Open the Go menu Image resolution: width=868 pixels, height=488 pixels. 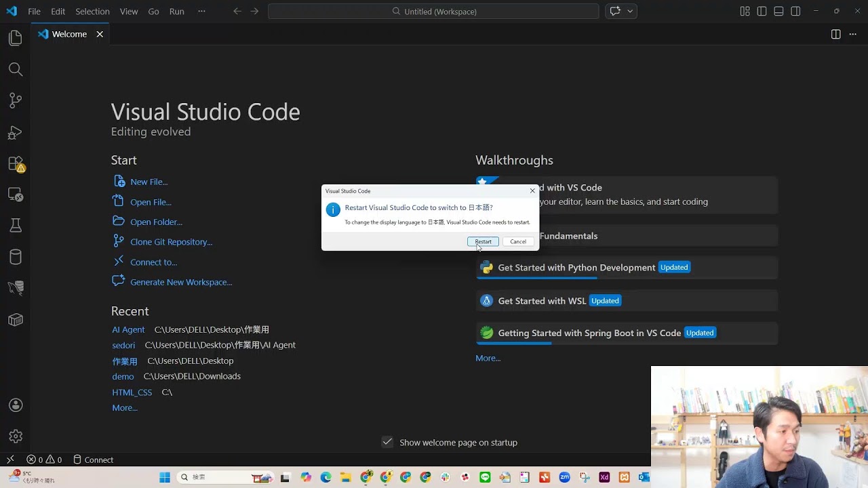tap(154, 12)
